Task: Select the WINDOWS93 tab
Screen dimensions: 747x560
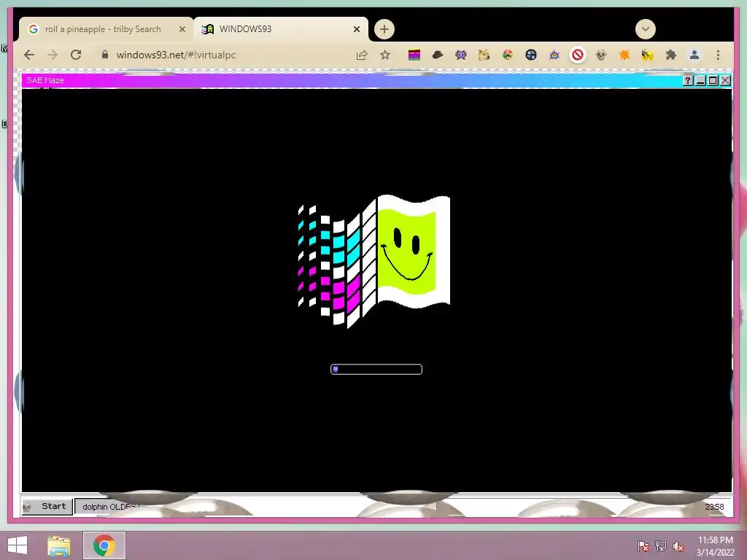Action: (x=281, y=29)
